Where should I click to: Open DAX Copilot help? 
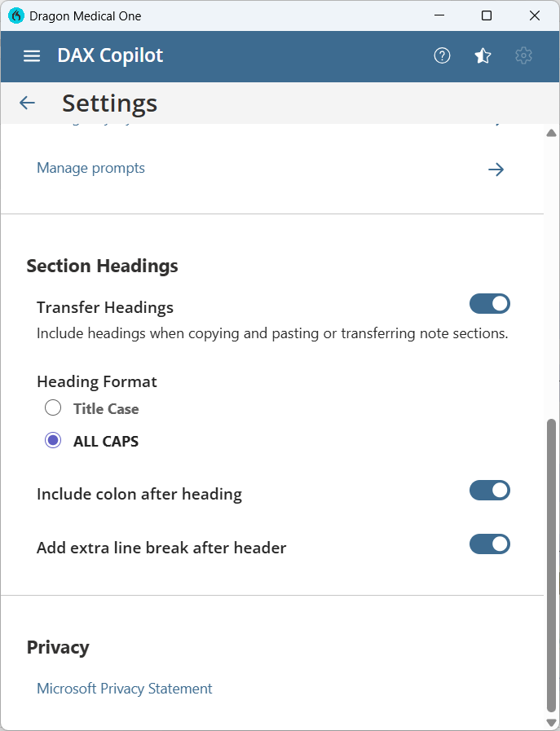point(442,55)
